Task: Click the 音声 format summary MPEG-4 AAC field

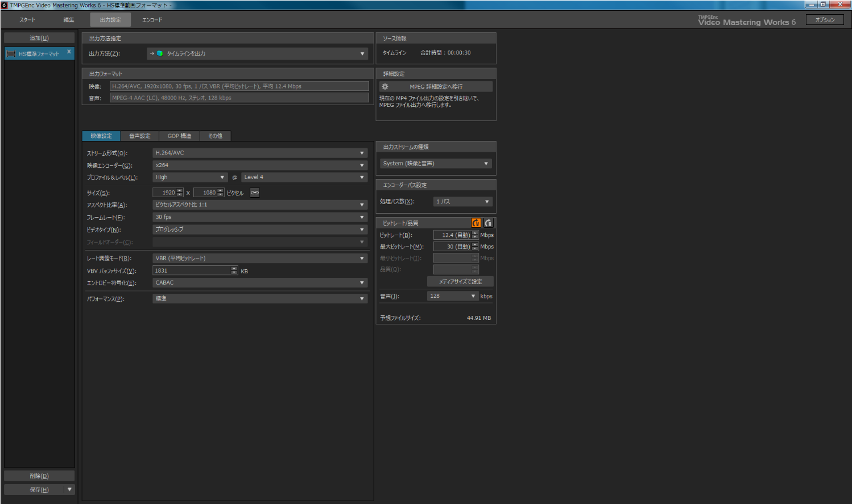Action: coord(239,98)
